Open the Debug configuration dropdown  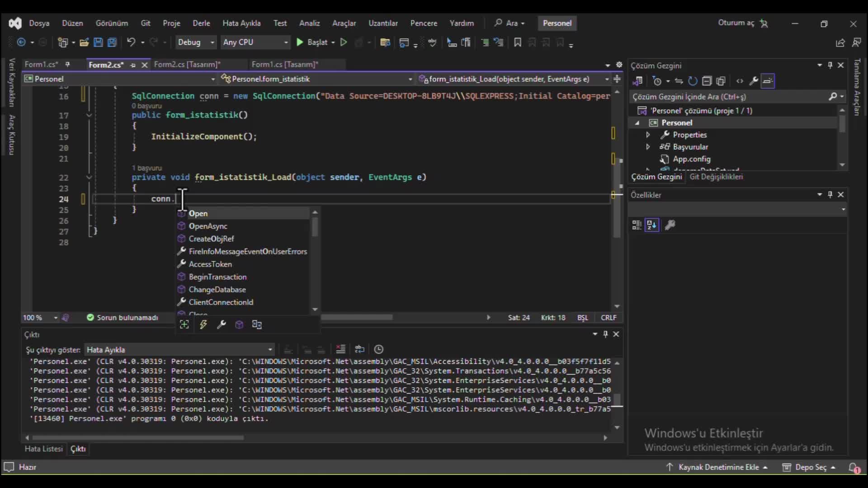pyautogui.click(x=196, y=42)
